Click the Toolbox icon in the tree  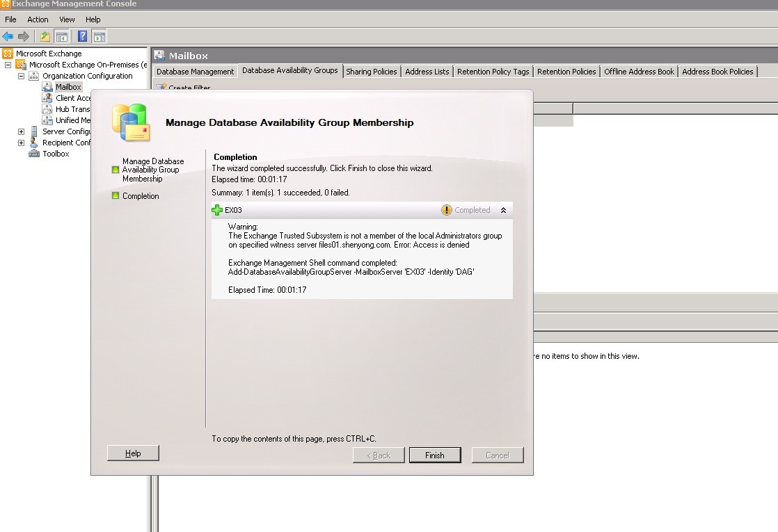coord(33,154)
